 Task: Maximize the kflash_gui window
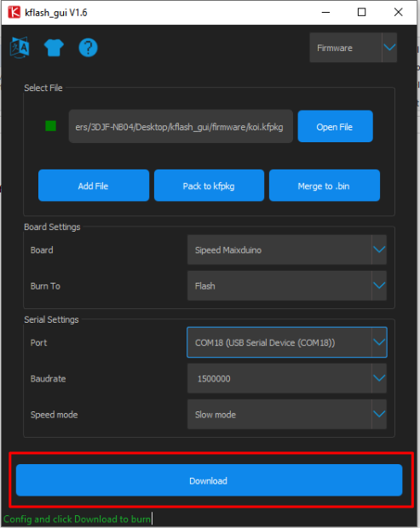tap(361, 12)
